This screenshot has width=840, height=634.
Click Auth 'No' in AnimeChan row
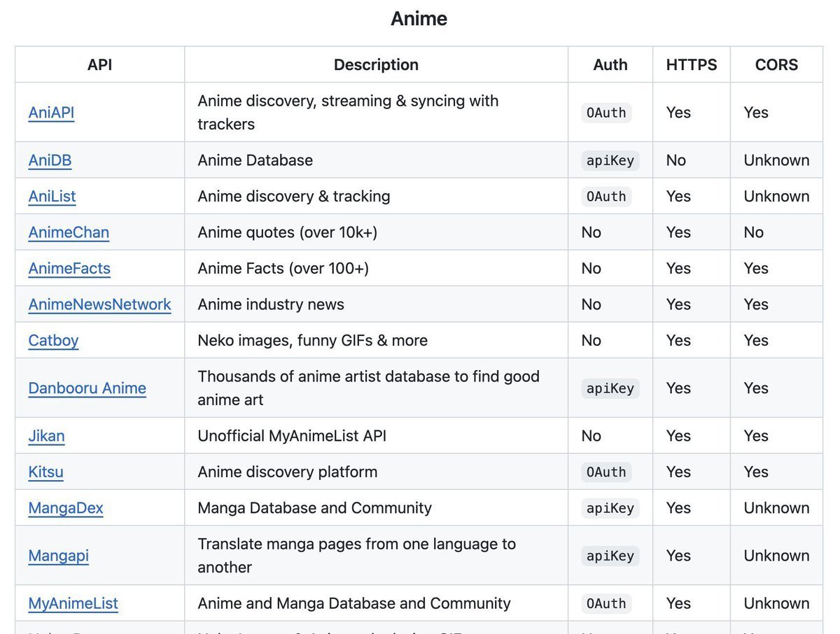click(591, 232)
